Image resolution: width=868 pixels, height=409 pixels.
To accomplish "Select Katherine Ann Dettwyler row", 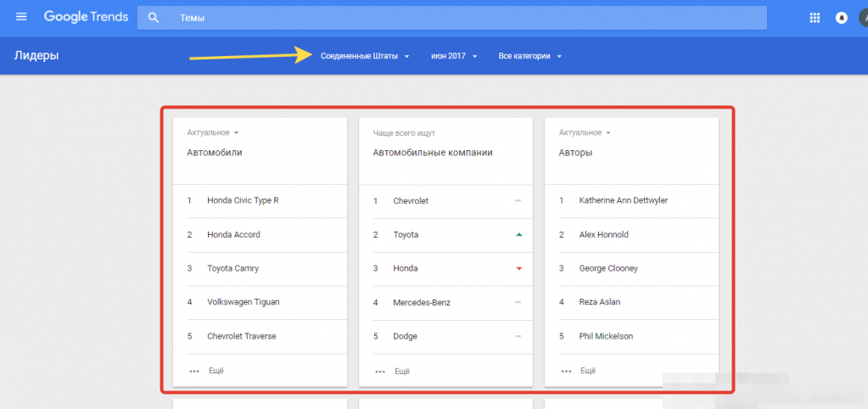I will click(631, 201).
